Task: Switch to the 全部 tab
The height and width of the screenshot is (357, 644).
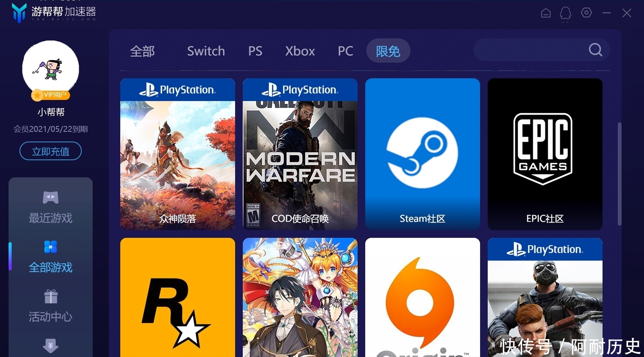Action: tap(143, 51)
